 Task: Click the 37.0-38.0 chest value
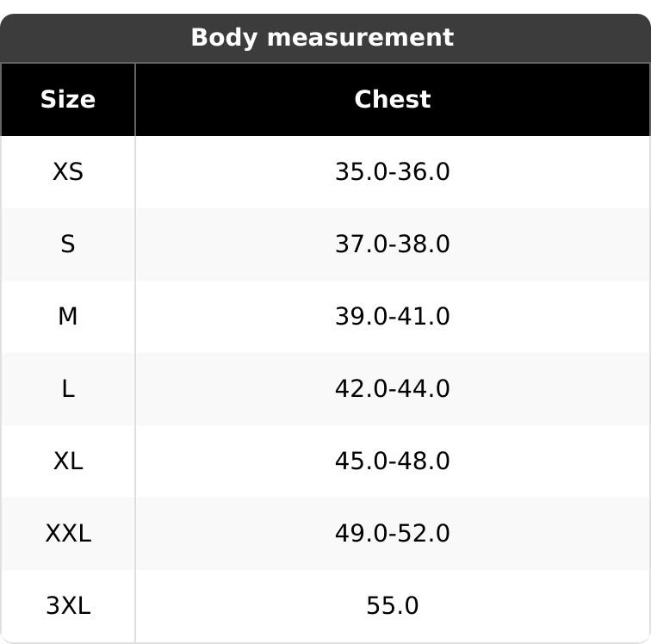tap(392, 245)
